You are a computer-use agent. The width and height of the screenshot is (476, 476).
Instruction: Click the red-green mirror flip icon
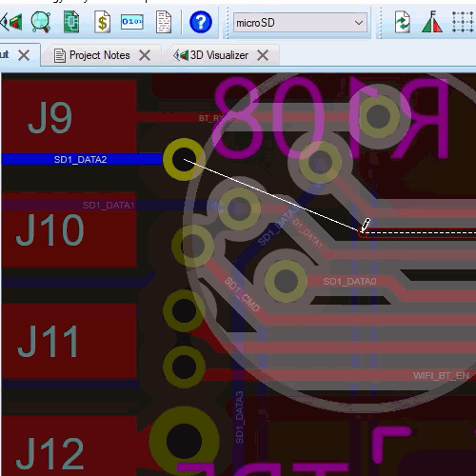432,22
